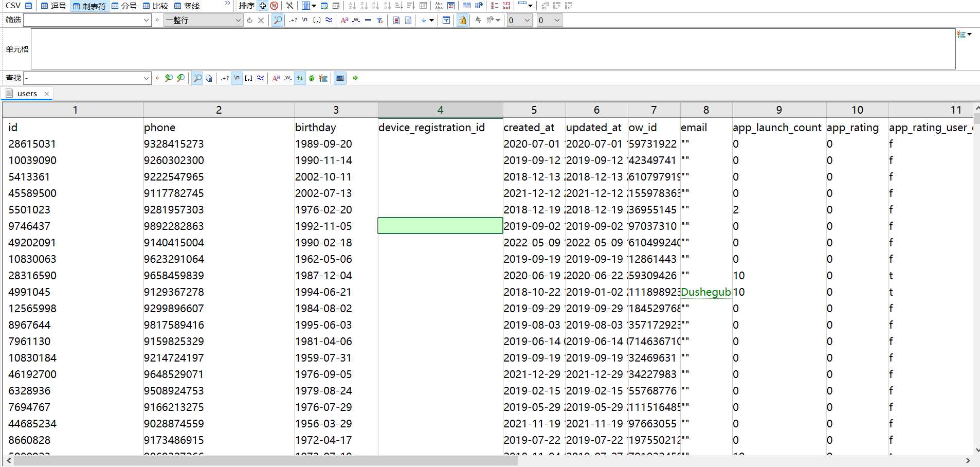Open the 一整行 whole-row dropdown
The height and width of the screenshot is (467, 980).
tap(203, 20)
